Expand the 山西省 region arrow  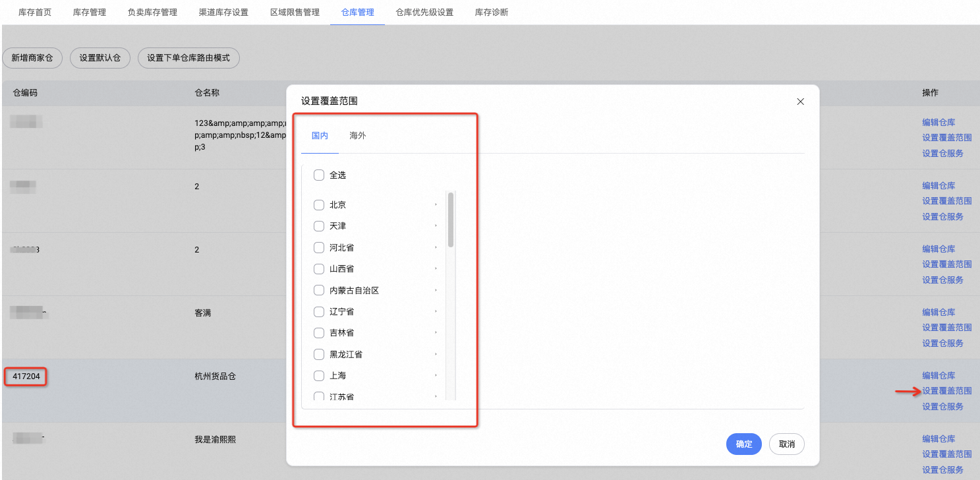pos(436,269)
